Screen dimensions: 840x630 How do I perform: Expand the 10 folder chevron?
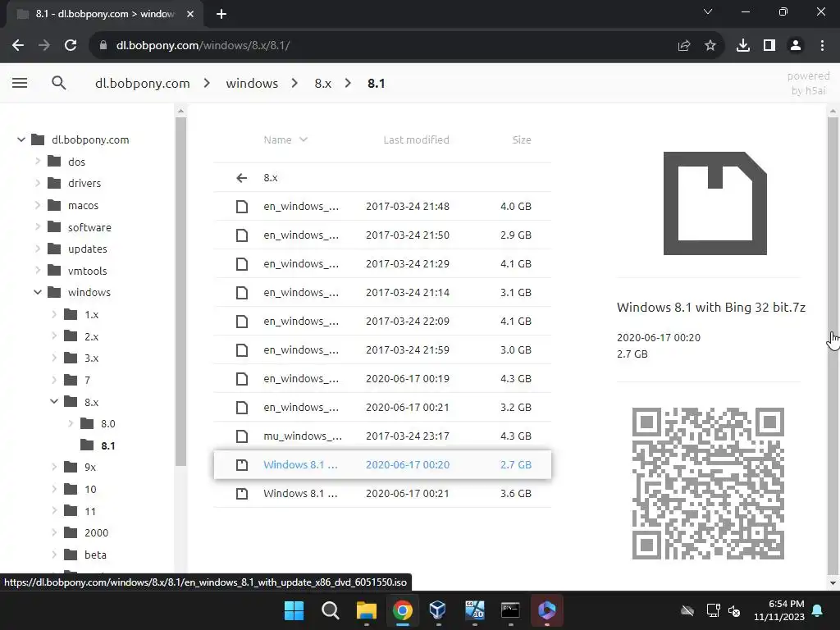54,489
